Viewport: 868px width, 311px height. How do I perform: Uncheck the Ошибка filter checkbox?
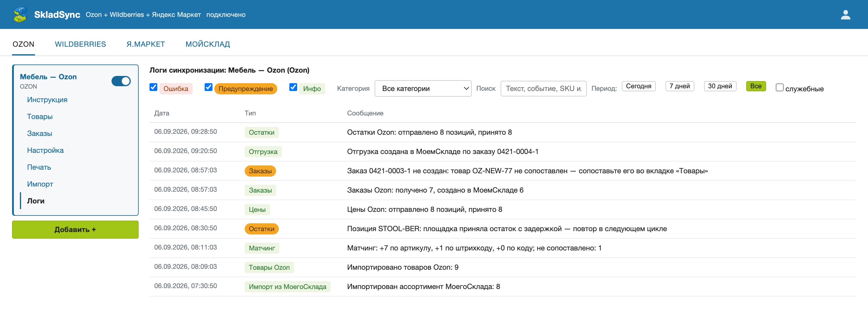point(153,87)
